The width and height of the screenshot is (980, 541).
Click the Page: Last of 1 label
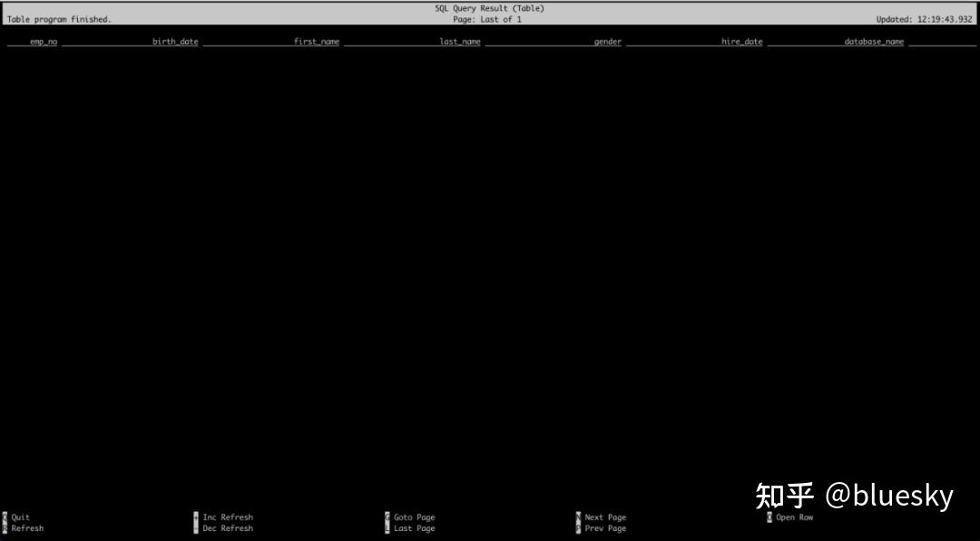point(490,18)
